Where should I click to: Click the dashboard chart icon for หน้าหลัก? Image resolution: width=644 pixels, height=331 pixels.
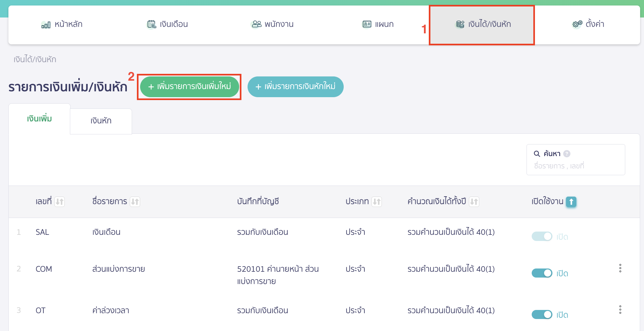coord(46,25)
